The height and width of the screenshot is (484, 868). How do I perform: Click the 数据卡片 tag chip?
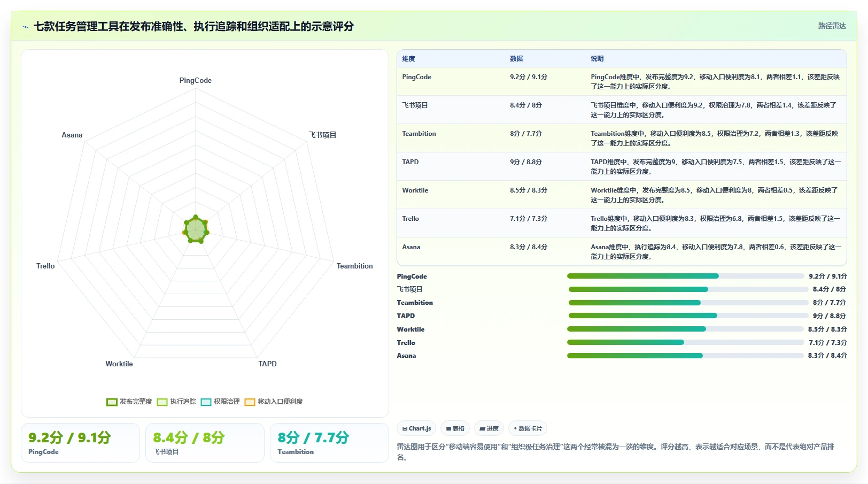pyautogui.click(x=528, y=428)
